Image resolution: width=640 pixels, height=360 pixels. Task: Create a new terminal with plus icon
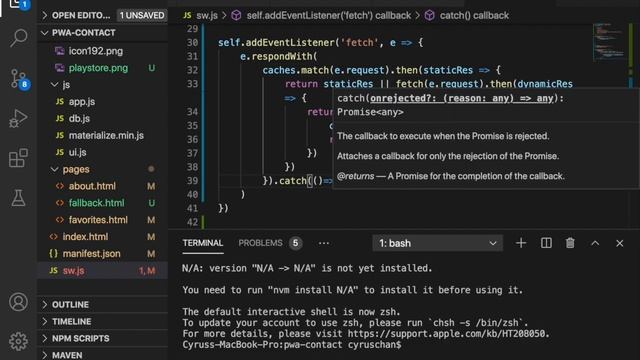pos(521,243)
